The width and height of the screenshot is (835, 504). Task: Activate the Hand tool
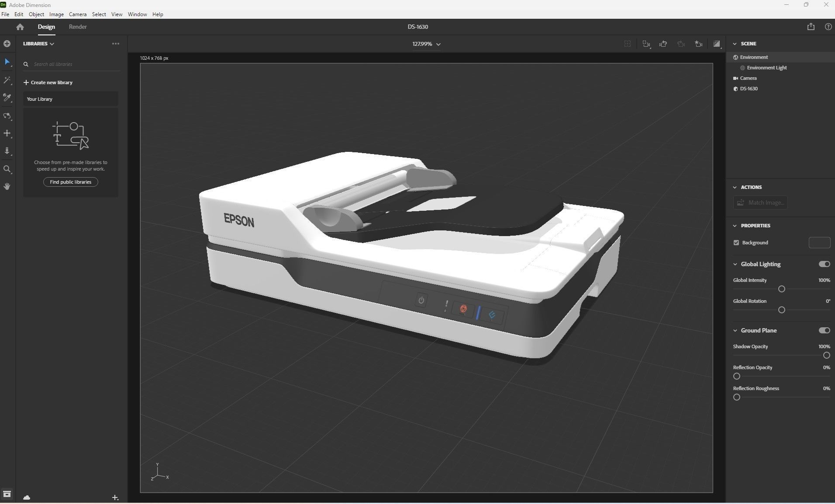[x=7, y=186]
